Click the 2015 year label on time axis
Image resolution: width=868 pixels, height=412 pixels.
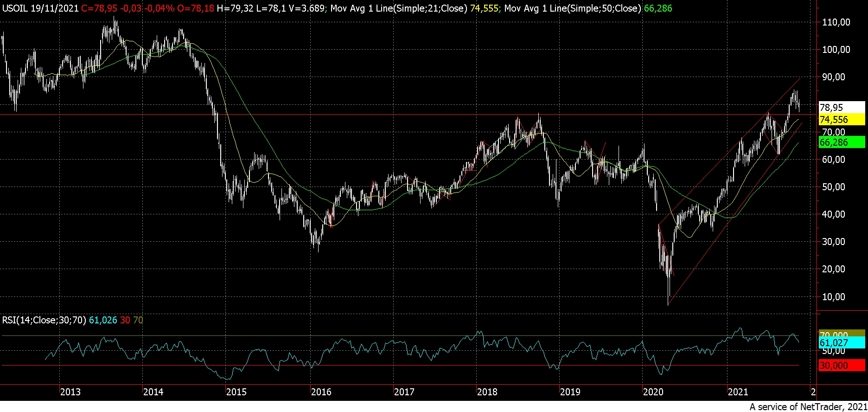tap(236, 392)
